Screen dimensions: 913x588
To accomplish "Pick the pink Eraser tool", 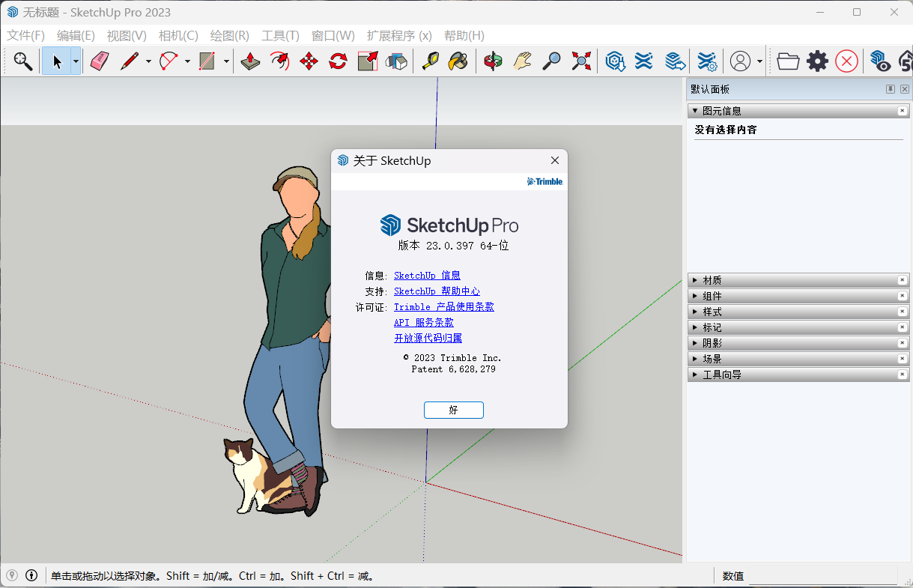I will pos(100,61).
